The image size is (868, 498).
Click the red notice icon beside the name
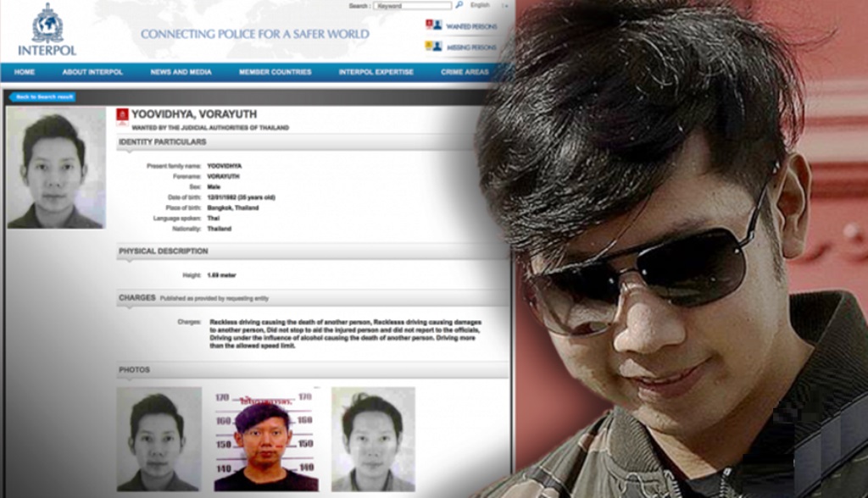[122, 115]
